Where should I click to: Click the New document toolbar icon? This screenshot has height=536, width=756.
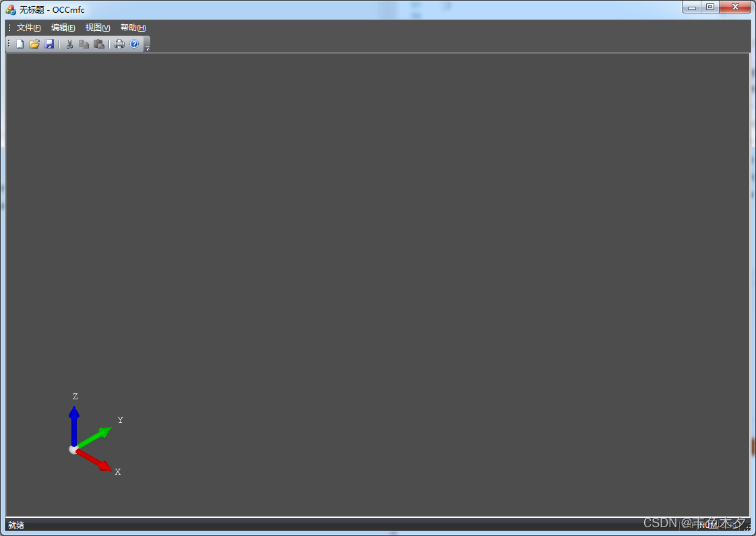[20, 44]
